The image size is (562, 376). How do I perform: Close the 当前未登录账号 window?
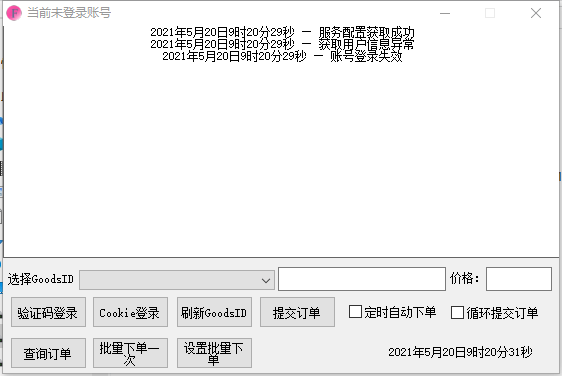tap(536, 13)
